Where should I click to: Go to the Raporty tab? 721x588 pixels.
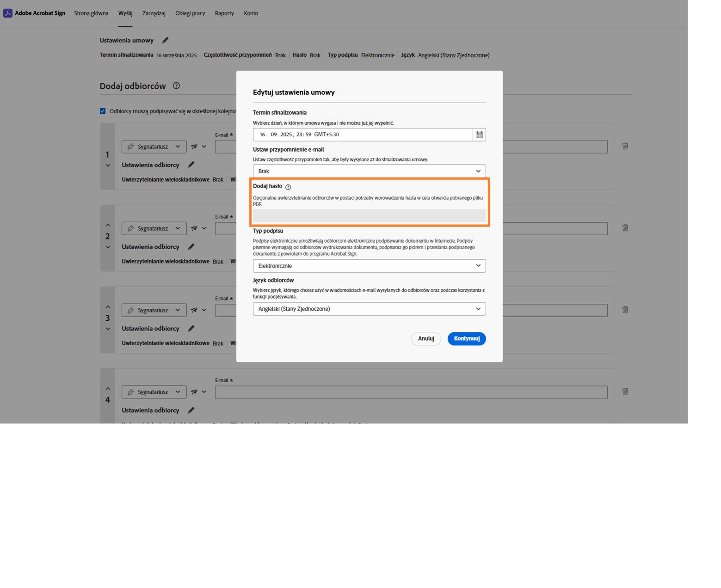point(224,13)
